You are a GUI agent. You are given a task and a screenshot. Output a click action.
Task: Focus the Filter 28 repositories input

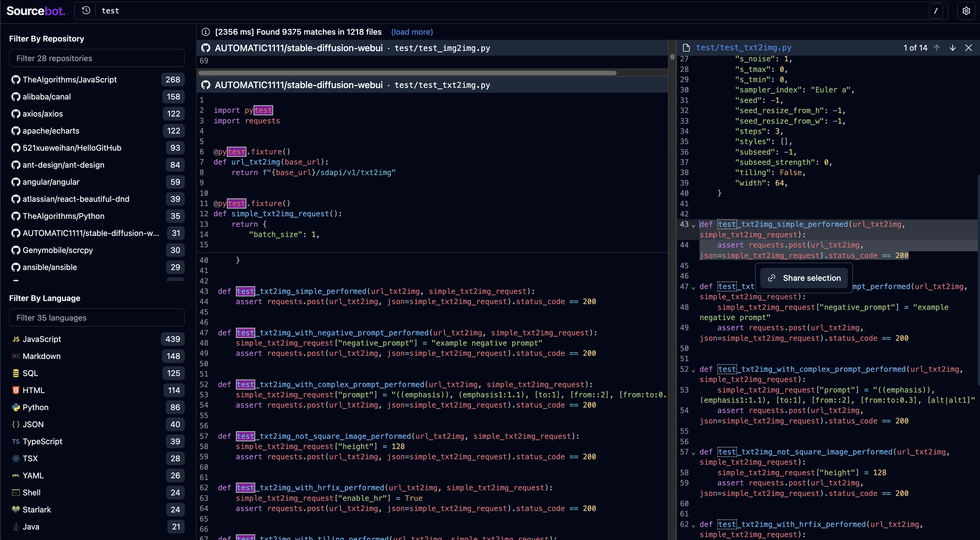click(97, 58)
